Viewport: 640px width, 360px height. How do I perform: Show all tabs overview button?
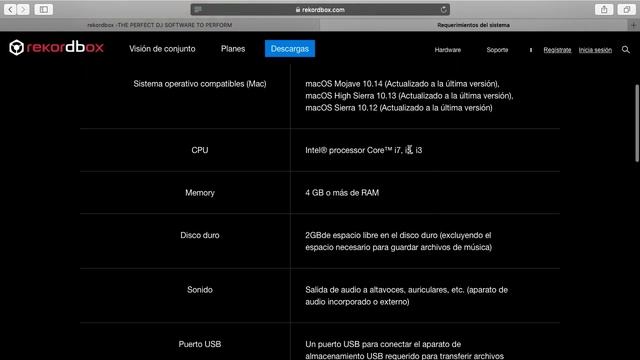(x=627, y=9)
